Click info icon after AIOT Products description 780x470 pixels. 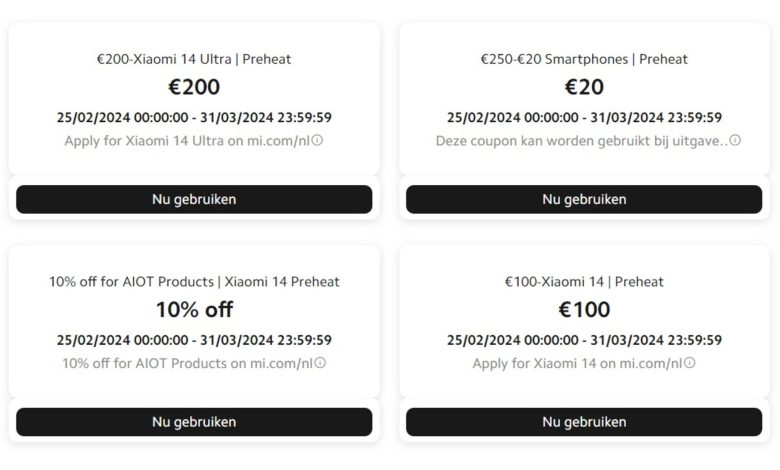click(321, 363)
